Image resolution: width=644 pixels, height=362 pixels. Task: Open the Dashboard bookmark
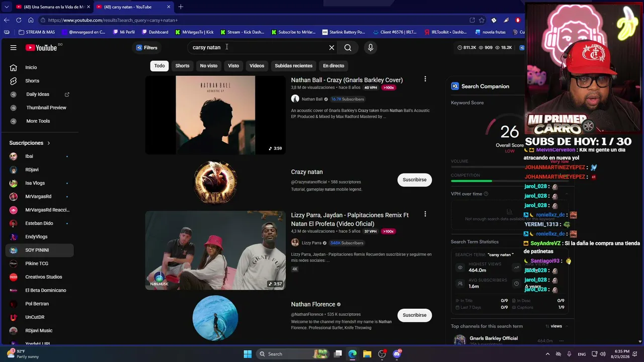[154, 32]
